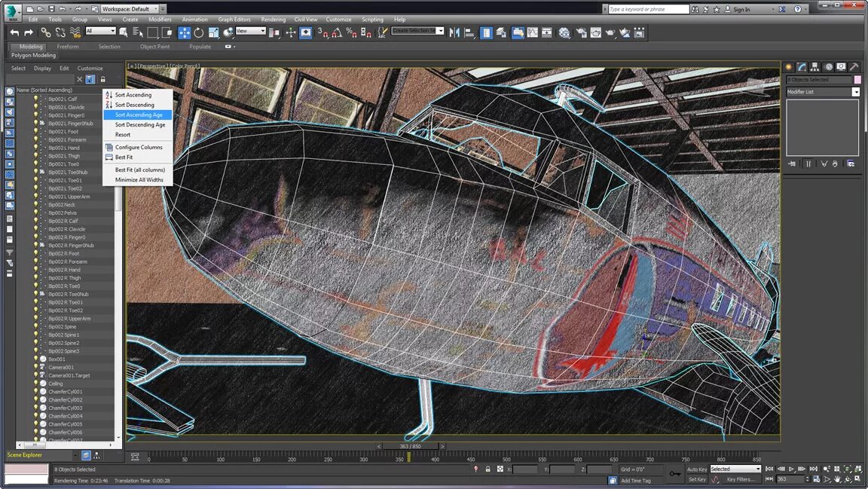The image size is (868, 489).
Task: Click the pink object color swatch
Action: pyautogui.click(x=857, y=80)
